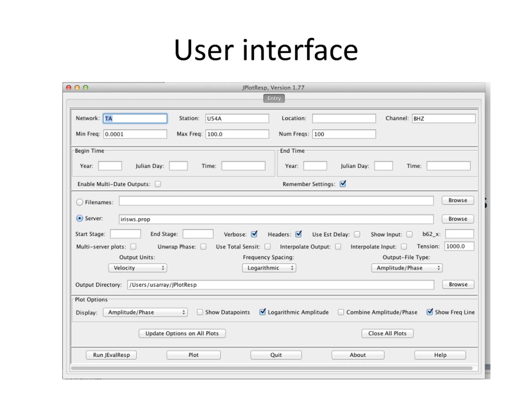
Task: Click into the Station input field
Action: click(237, 119)
